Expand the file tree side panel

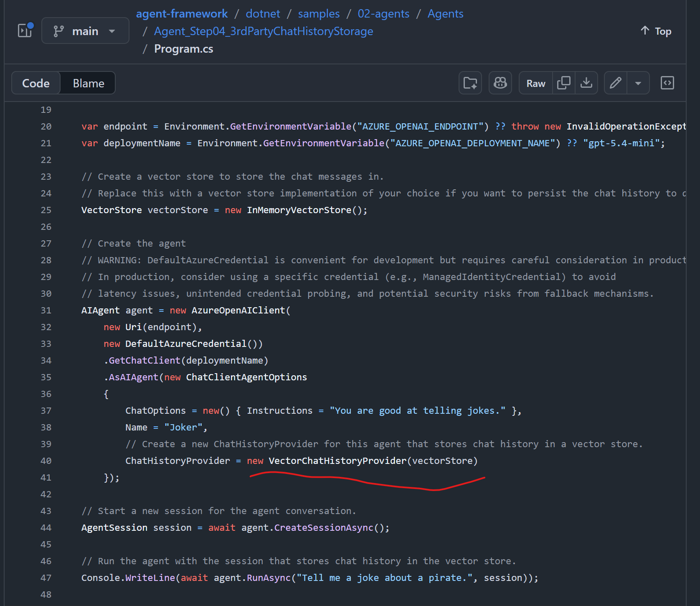25,31
